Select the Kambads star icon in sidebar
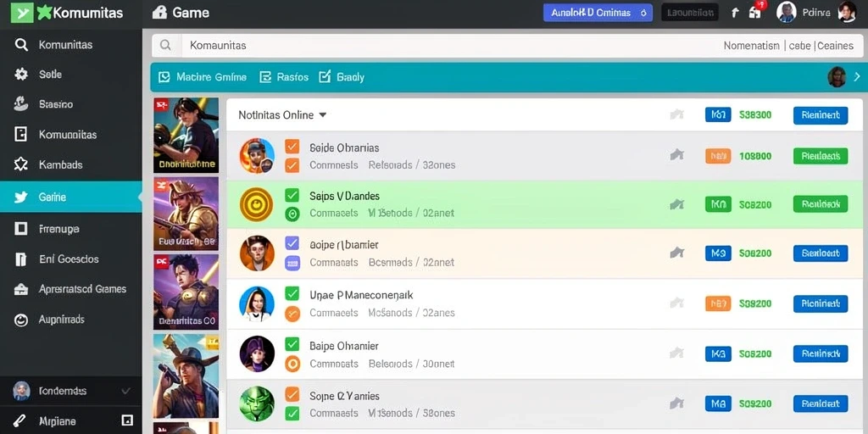 pyautogui.click(x=21, y=164)
